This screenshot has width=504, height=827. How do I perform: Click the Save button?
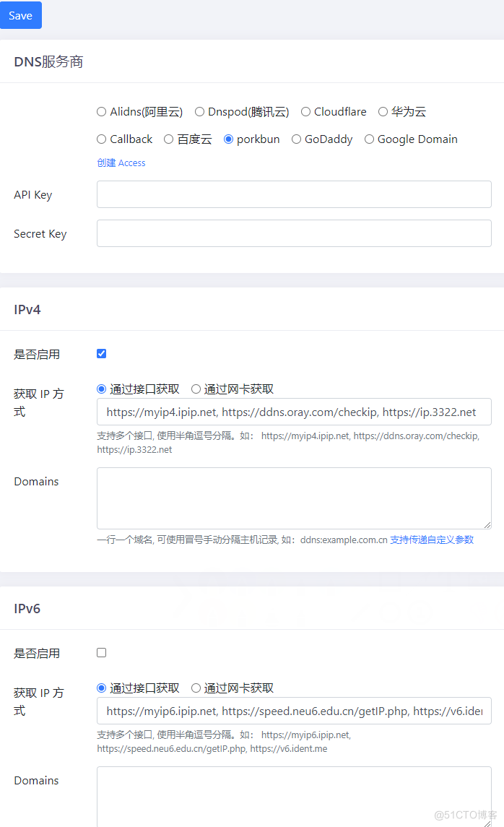tap(20, 15)
